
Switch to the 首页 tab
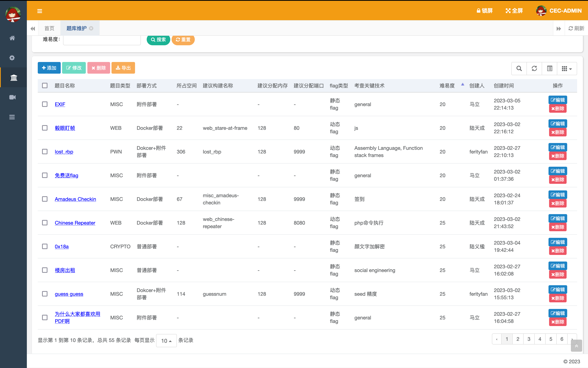[x=49, y=29]
